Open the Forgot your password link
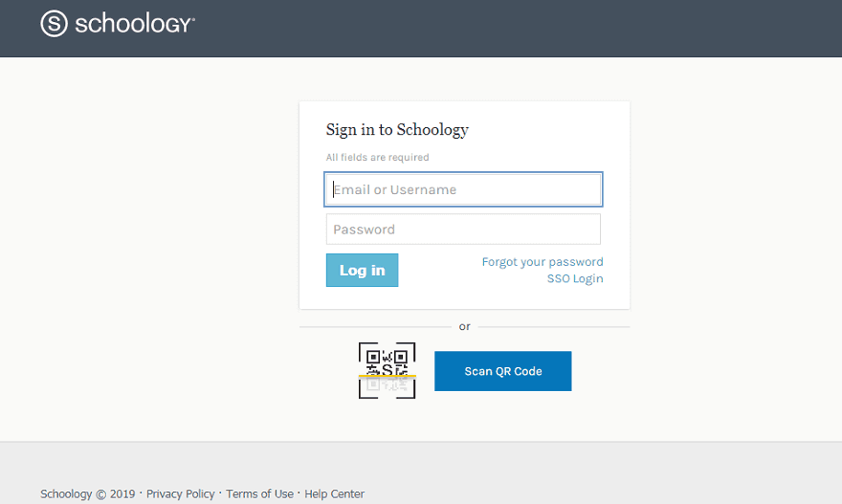Image resolution: width=842 pixels, height=504 pixels. 542,262
